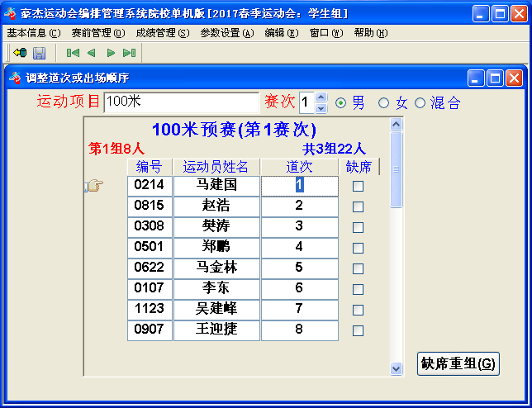This screenshot has width=532, height=408.
Task: Click the 运动员姓名 column header
Action: tap(216, 167)
